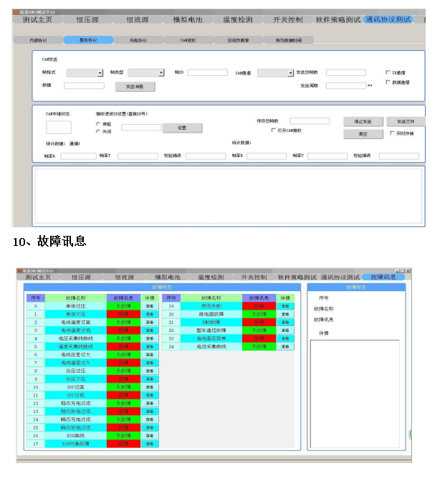Enable the ID递增 checkbox

(x=388, y=72)
